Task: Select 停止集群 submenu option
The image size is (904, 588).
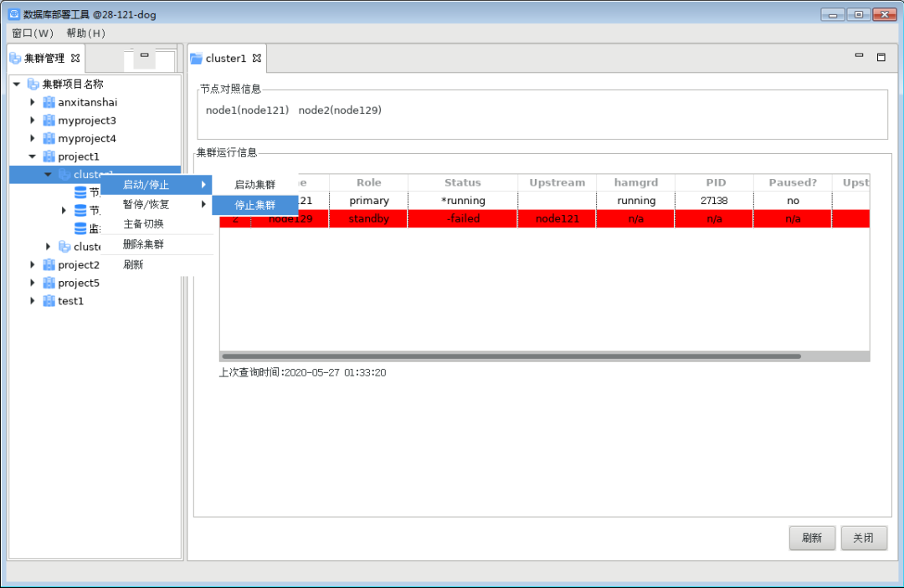Action: click(254, 205)
